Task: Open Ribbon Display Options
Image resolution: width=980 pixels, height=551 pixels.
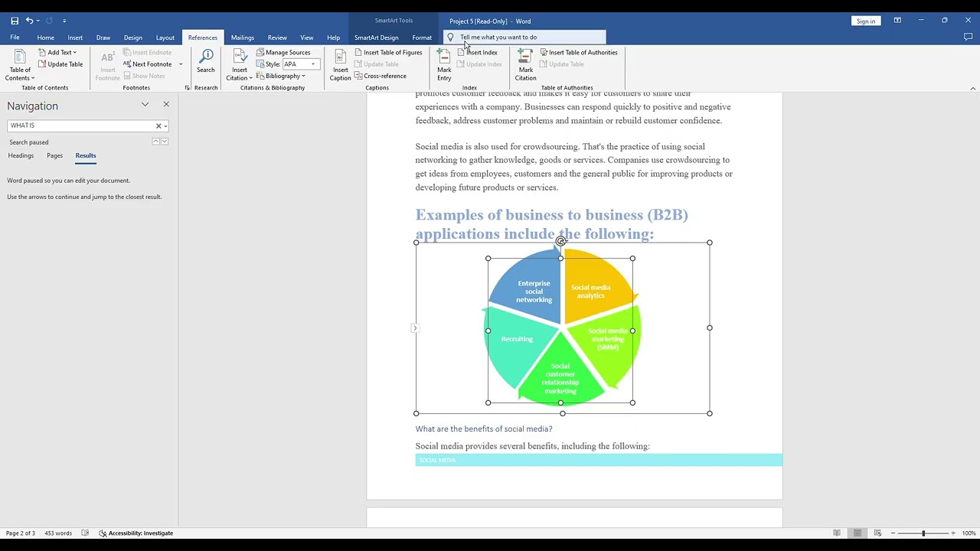Action: pos(897,21)
